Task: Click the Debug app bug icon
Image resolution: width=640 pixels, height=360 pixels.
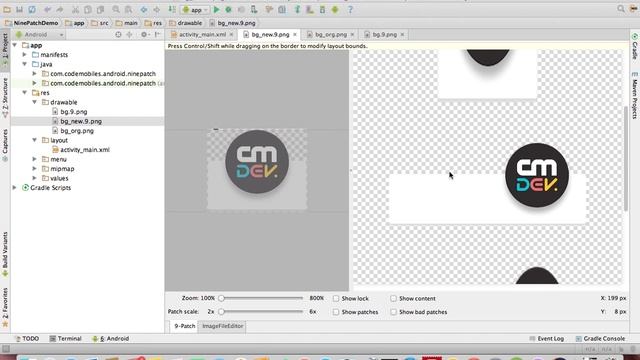Action: (229, 9)
